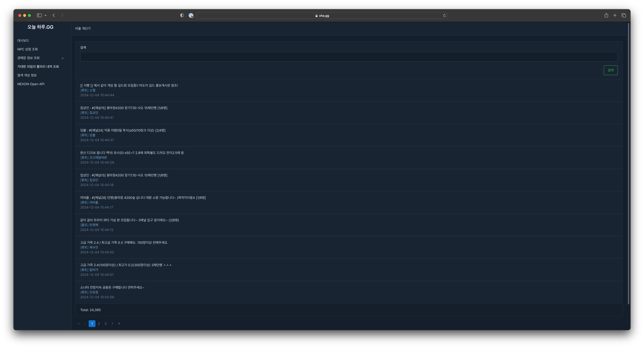The width and height of the screenshot is (644, 348).
Task: Go to page 2 in pagination
Action: pos(99,324)
